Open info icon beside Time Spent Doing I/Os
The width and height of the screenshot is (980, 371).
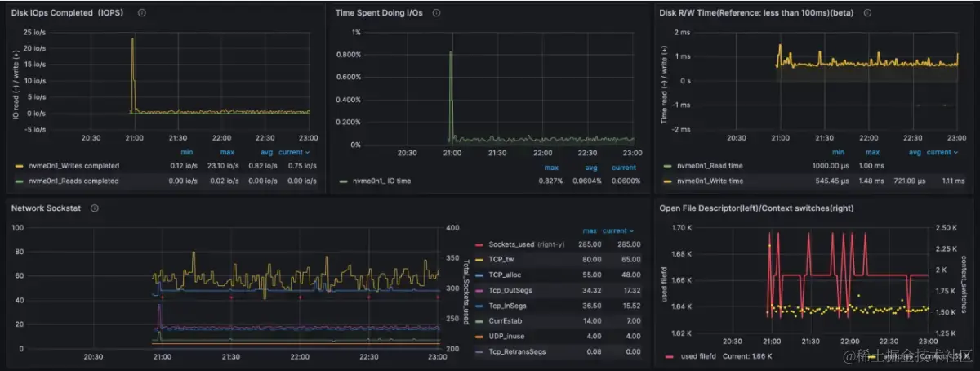tap(436, 13)
